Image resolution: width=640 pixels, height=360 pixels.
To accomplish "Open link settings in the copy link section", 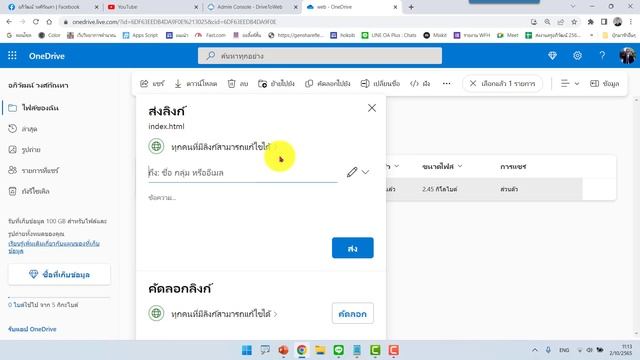I will (x=224, y=314).
